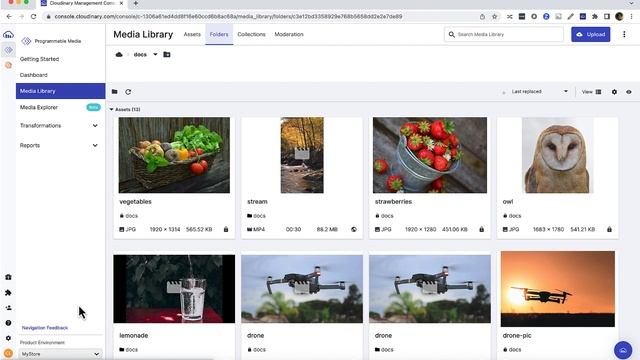640x360 pixels.
Task: Open the user management icon in sidebar
Action: [x=8, y=308]
